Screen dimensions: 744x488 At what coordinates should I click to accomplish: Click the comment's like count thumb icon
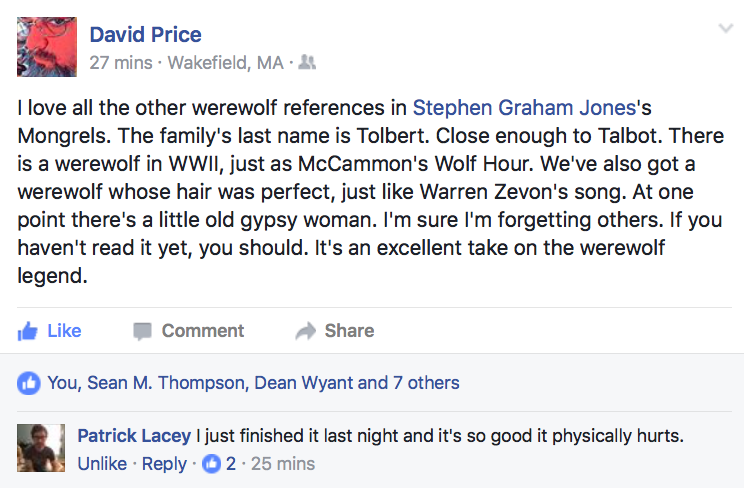pos(211,464)
